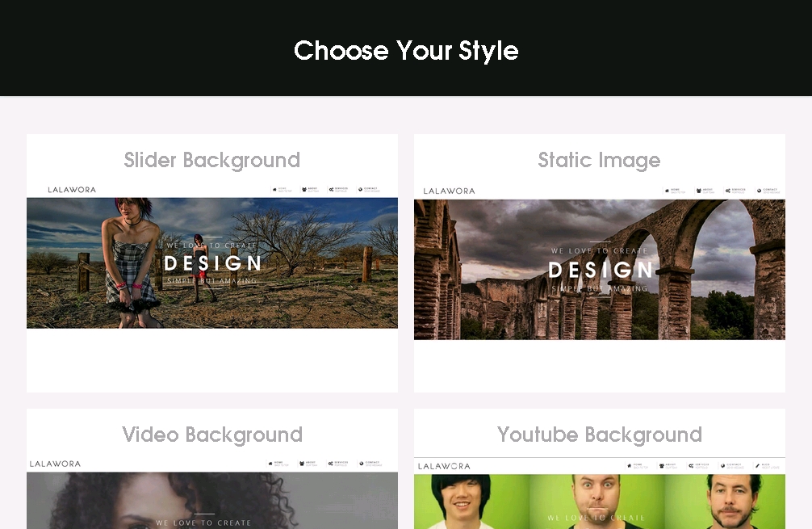
Task: Click the Static Image heading
Action: [599, 160]
